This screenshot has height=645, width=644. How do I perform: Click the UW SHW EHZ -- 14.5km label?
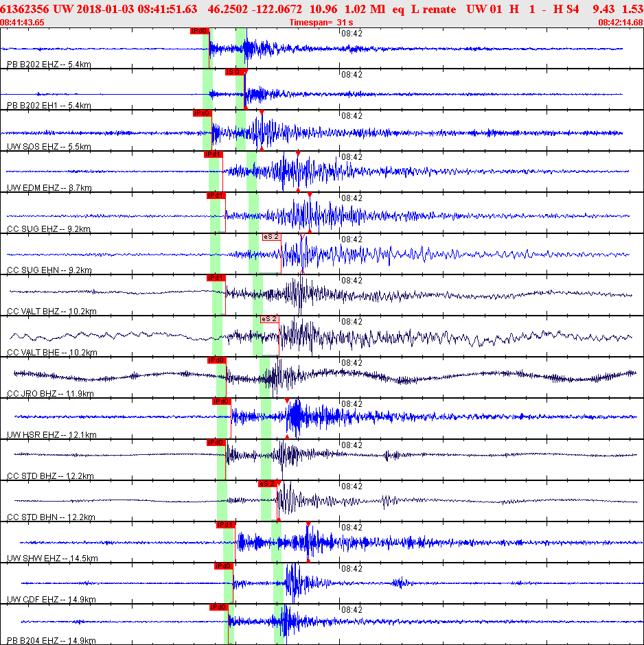(53, 558)
